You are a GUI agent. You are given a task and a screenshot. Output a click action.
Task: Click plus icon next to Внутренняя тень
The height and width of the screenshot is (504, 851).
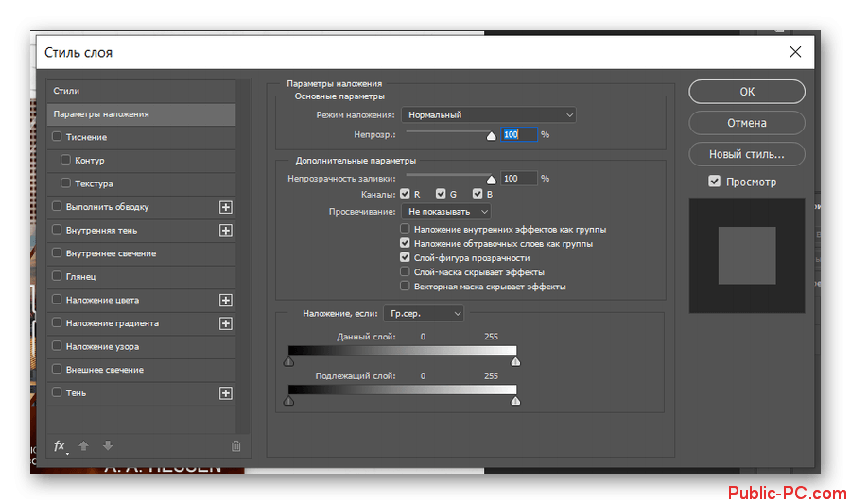pyautogui.click(x=226, y=231)
